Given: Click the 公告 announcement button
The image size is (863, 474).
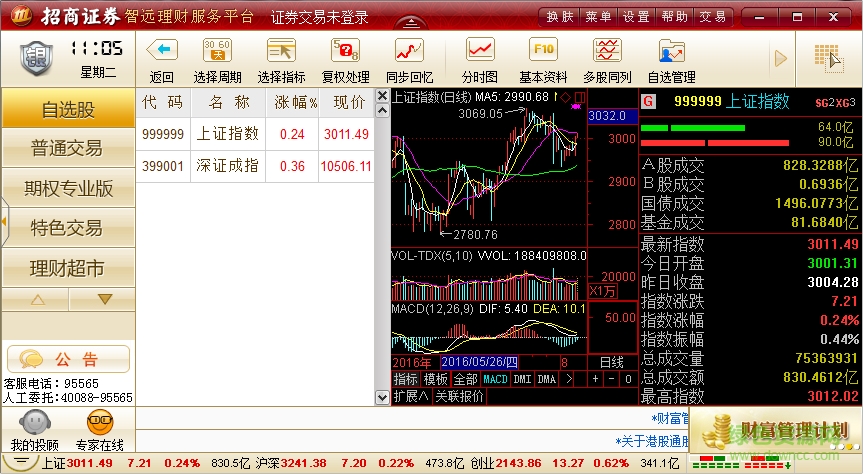Looking at the screenshot, I should [67, 359].
